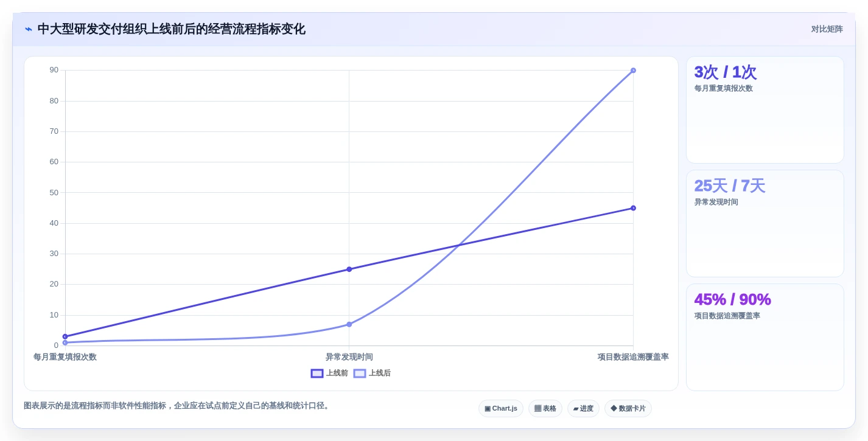Click the 对比矩阵 label in the header
Screen dimensions: 868x441
pos(827,29)
